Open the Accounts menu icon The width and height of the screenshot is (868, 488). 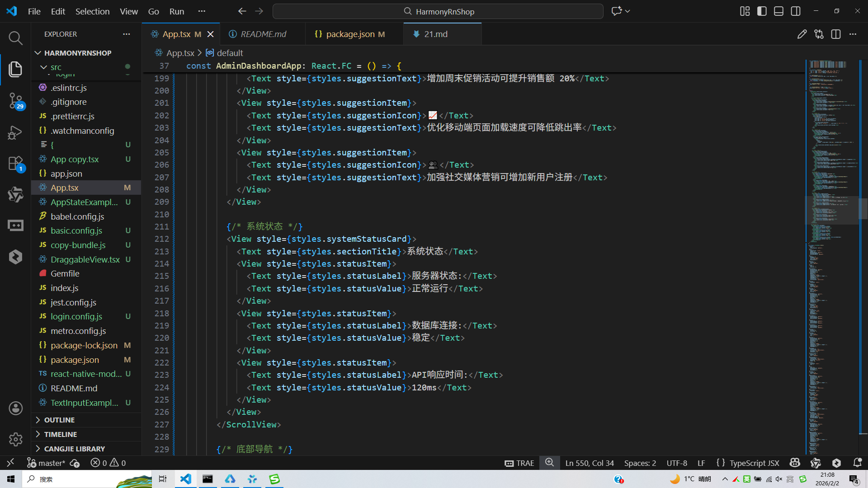[15, 408]
